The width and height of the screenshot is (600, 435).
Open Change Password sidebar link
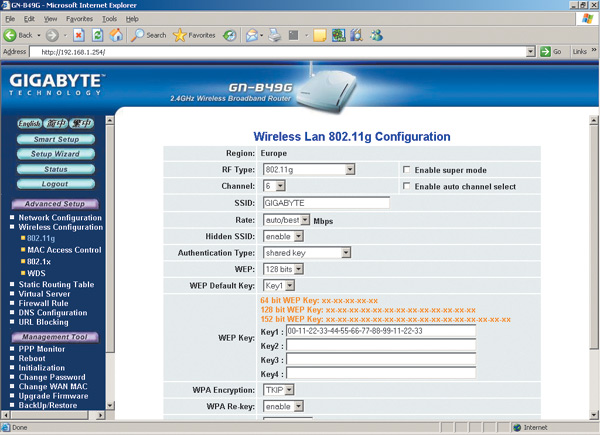tap(52, 377)
